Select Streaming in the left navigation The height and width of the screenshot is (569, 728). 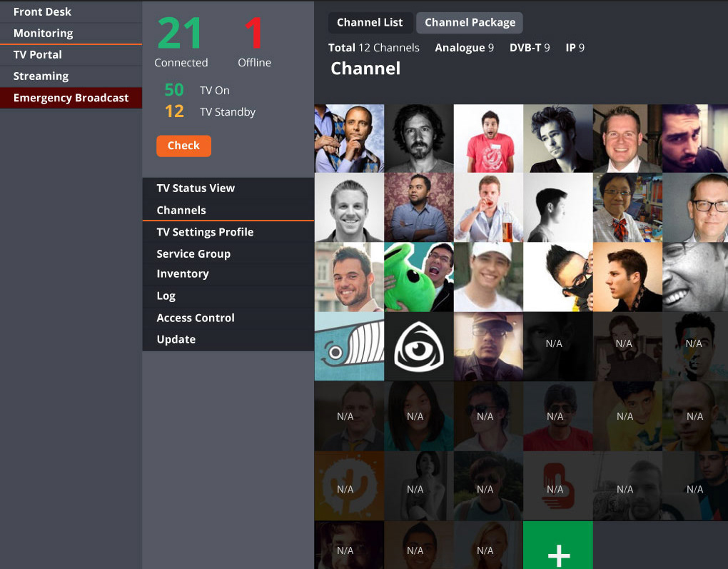(71, 76)
